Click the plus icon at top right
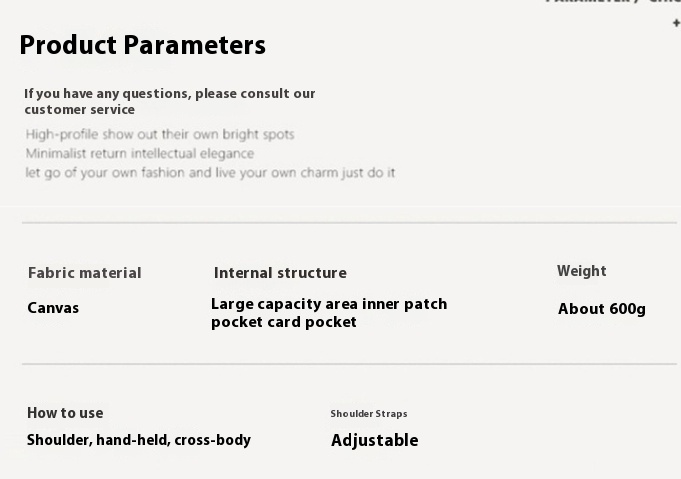 click(677, 23)
